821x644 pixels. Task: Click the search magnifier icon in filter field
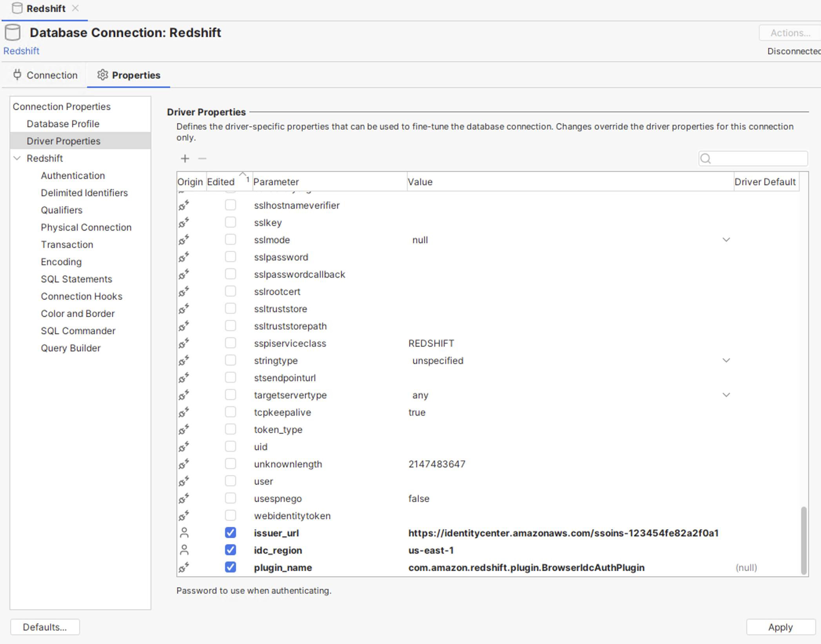click(705, 158)
